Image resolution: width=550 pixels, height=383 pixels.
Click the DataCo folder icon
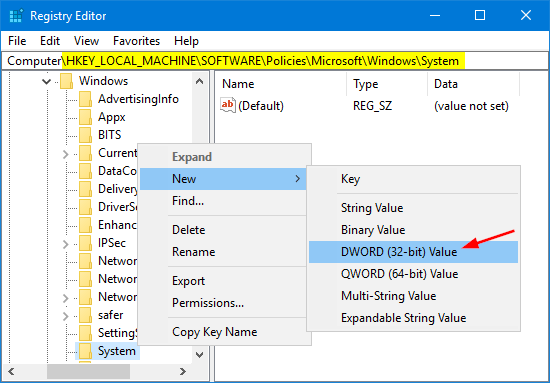coord(85,171)
